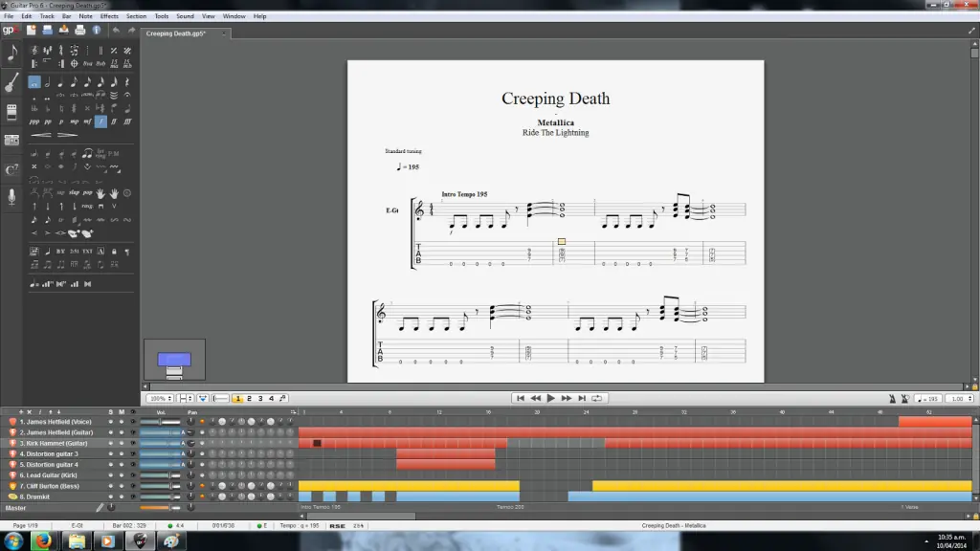Toggle visibility of Distortion guitar 3 track
The height and width of the screenshot is (551, 980).
(x=132, y=454)
